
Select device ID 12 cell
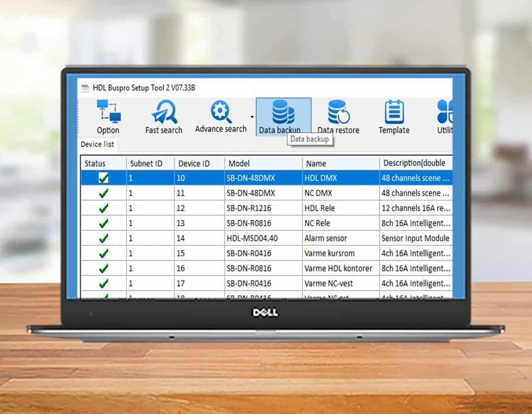coord(199,208)
